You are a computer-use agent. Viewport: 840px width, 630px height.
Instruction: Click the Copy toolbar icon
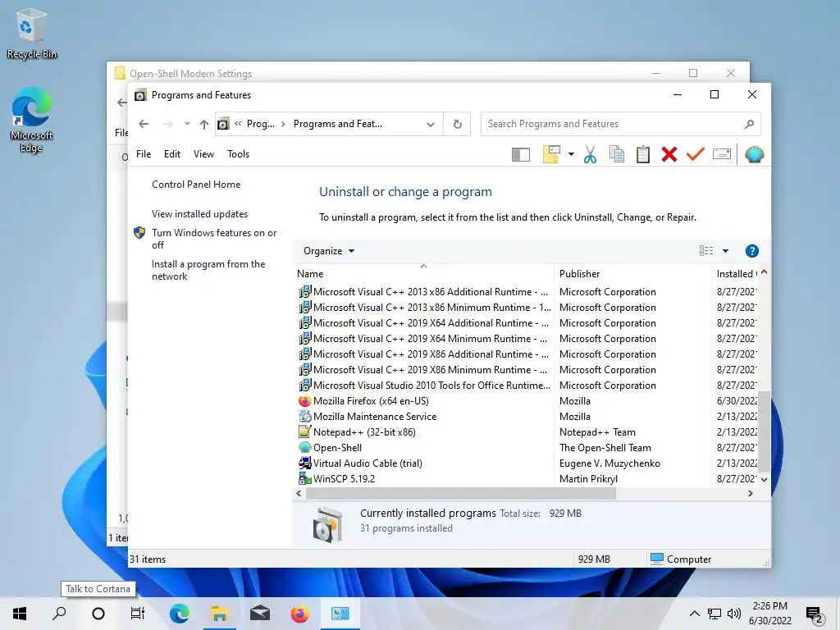(617, 155)
